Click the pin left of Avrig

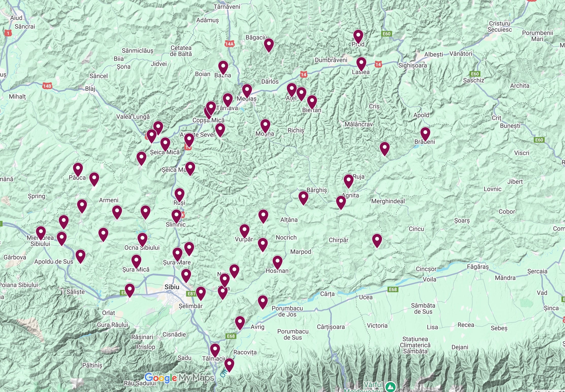pos(240,323)
